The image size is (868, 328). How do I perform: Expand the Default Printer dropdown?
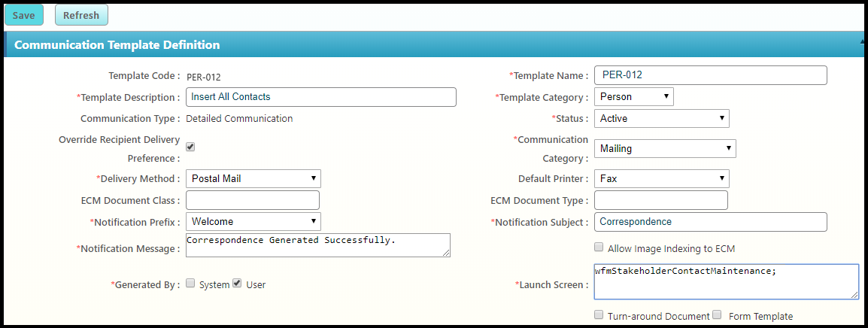click(x=661, y=178)
